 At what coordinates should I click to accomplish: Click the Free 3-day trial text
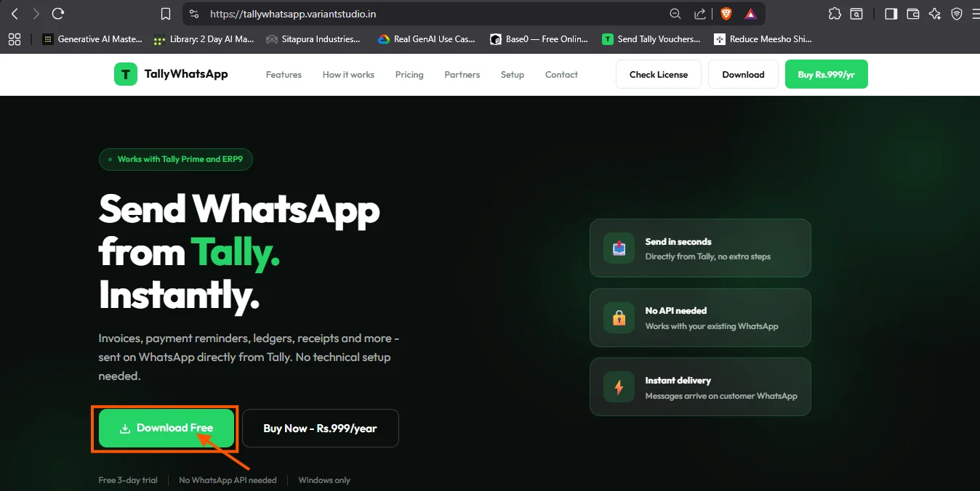point(128,480)
